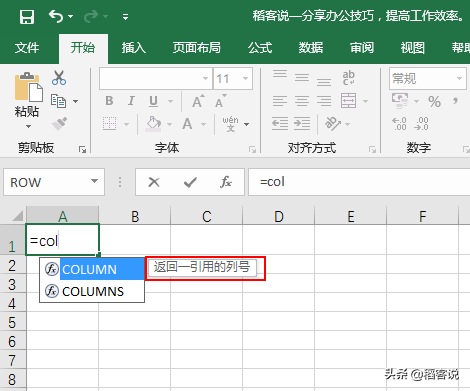Open the 数据 ribbon tab
Viewport: 470px width, 391px height.
pyautogui.click(x=311, y=48)
